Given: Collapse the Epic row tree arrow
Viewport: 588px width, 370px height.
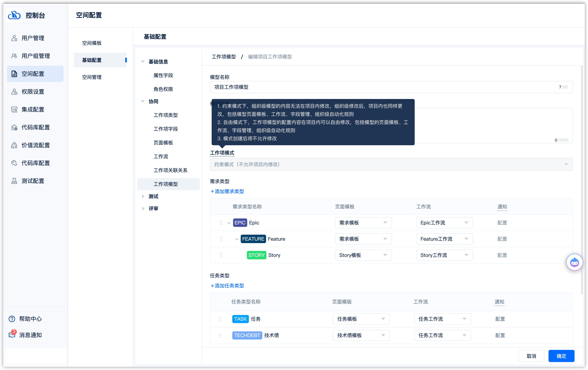Looking at the screenshot, I should (229, 223).
